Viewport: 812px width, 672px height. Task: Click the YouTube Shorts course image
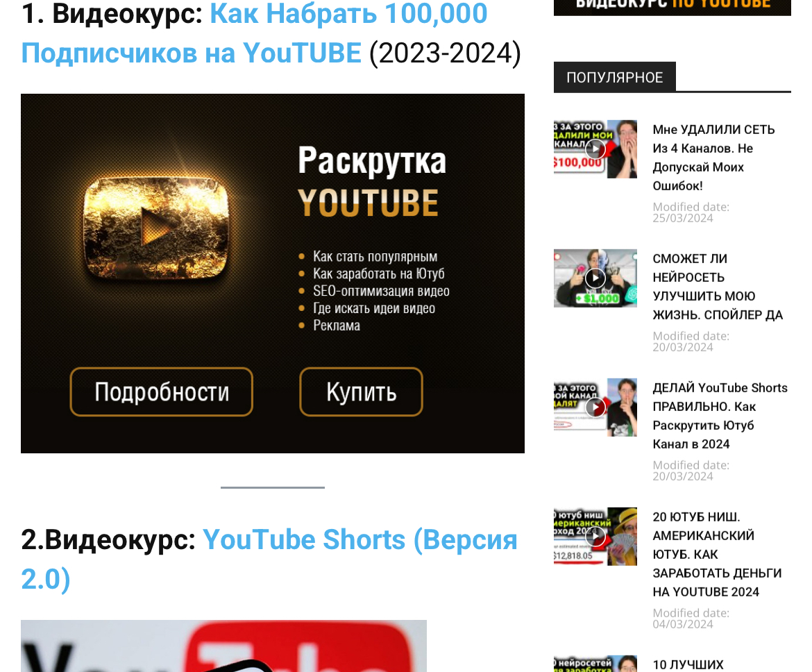click(223, 646)
